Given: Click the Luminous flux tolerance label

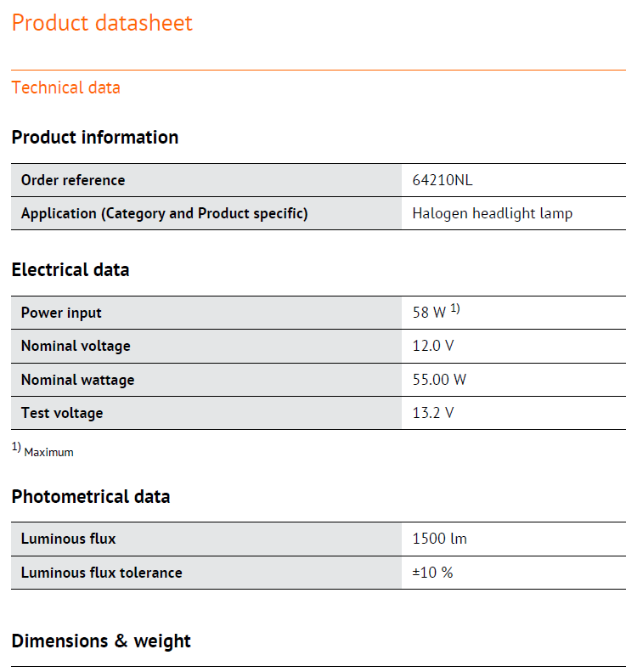Looking at the screenshot, I should (x=101, y=573).
